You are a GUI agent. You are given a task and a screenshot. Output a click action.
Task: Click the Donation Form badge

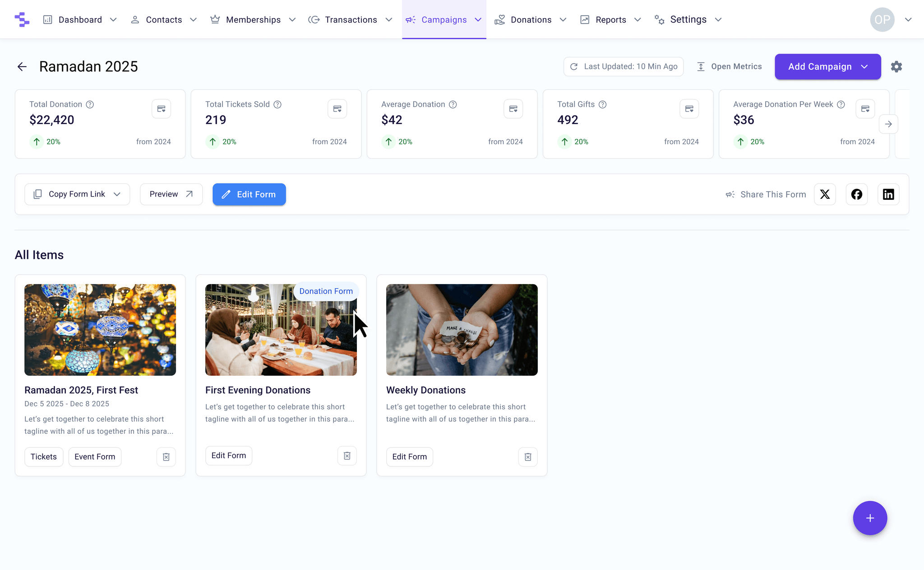pyautogui.click(x=326, y=291)
